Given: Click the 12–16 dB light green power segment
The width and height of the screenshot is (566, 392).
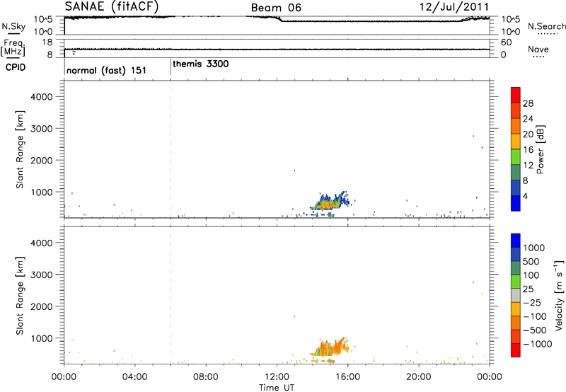Looking at the screenshot, I should (516, 156).
